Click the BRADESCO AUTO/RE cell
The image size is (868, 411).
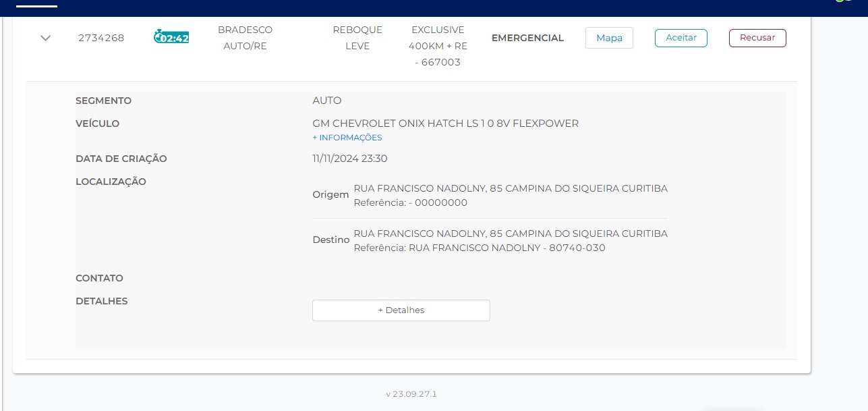click(x=245, y=38)
